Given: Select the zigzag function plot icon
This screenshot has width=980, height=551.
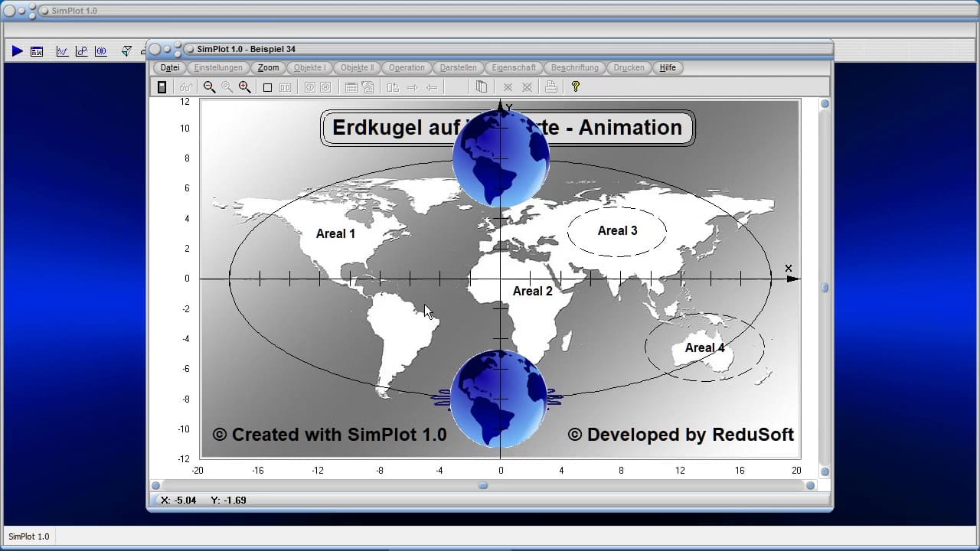Looking at the screenshot, I should pos(62,51).
